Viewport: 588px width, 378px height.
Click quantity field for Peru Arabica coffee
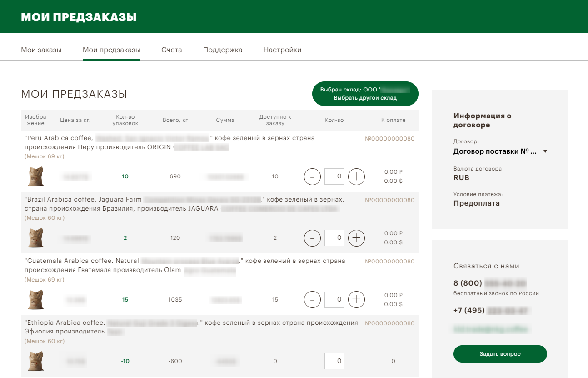pyautogui.click(x=334, y=176)
